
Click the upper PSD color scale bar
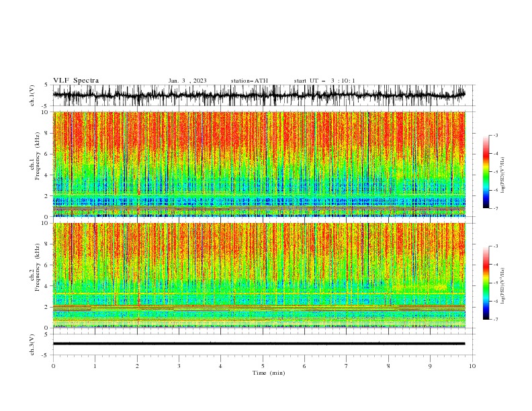pos(486,172)
